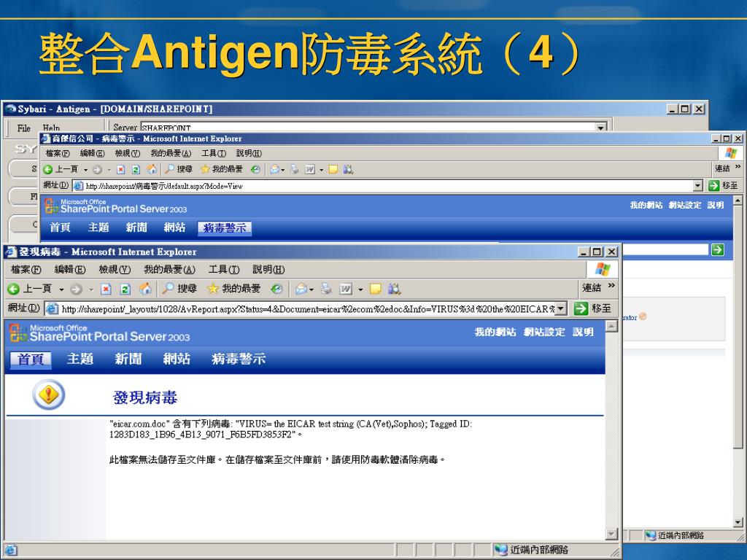Click Forward arrow in front window toolbar
Image resolution: width=747 pixels, height=560 pixels.
click(x=76, y=289)
